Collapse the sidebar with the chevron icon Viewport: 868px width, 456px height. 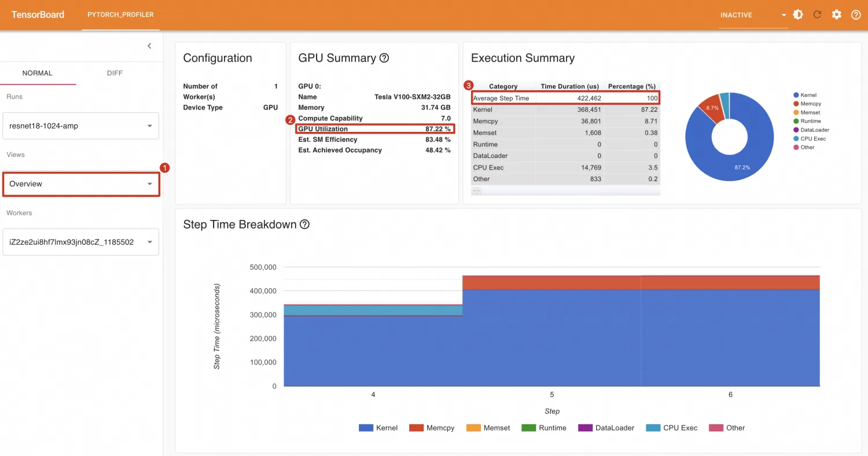[149, 46]
